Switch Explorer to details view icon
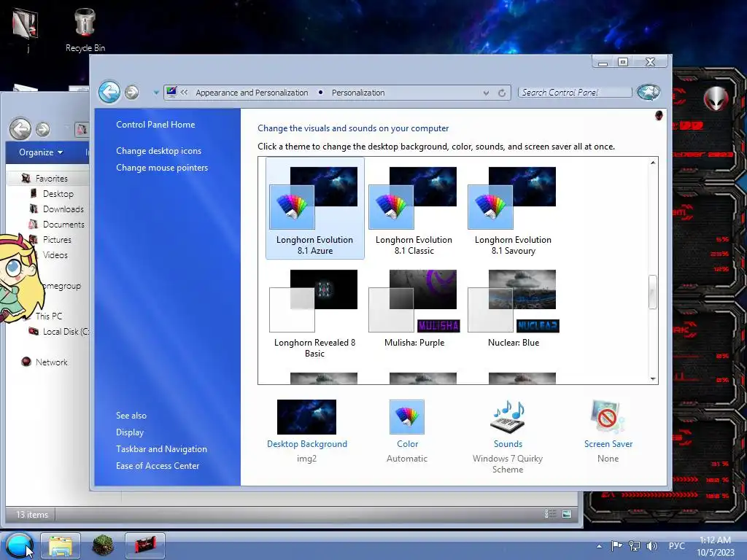 551,513
